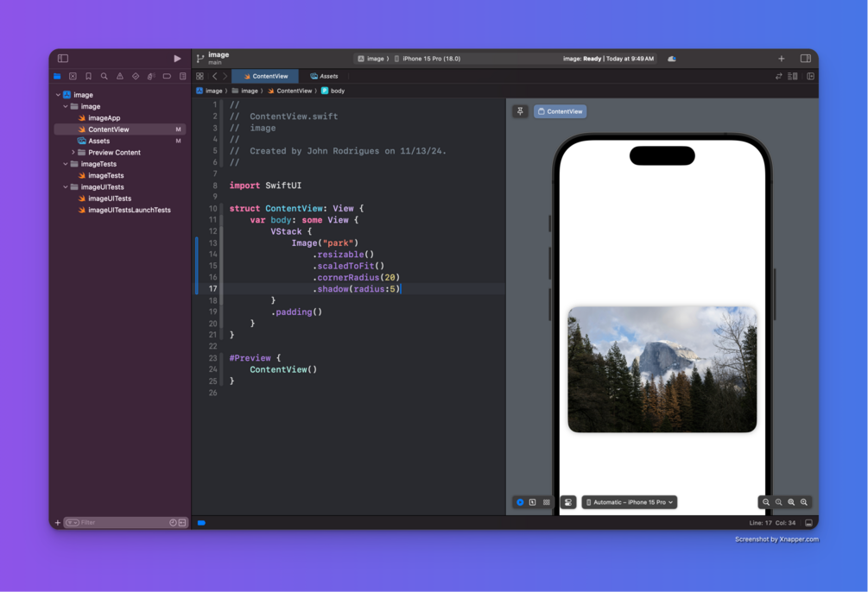Open the Issue navigator warning icon
Image resolution: width=868 pixels, height=592 pixels.
(x=119, y=76)
